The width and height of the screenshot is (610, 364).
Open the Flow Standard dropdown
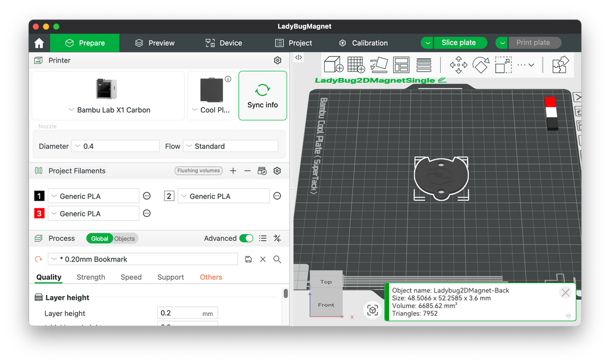tap(231, 146)
